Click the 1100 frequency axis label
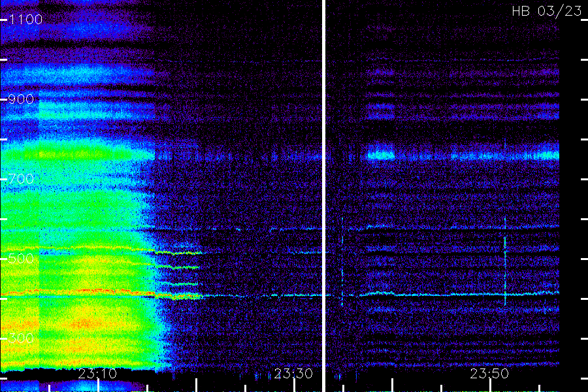The image size is (588, 392). (25, 20)
